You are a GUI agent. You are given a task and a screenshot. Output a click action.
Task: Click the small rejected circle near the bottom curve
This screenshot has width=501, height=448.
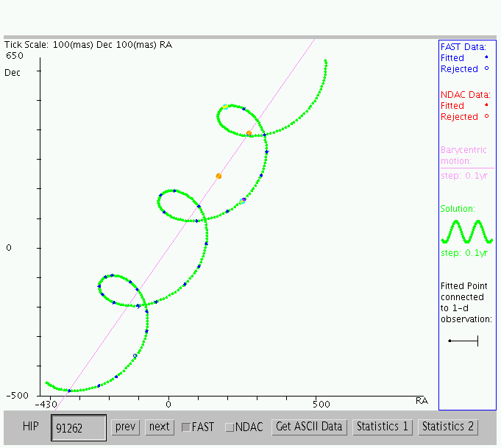click(135, 356)
